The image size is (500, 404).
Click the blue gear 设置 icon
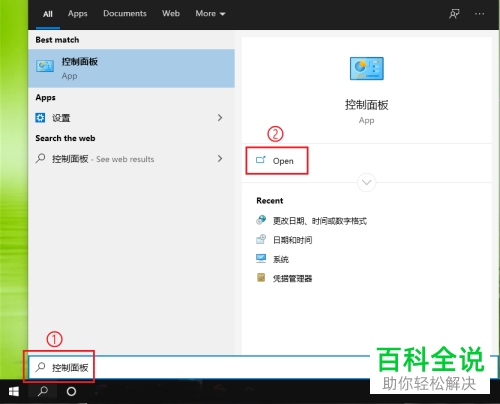tap(40, 118)
